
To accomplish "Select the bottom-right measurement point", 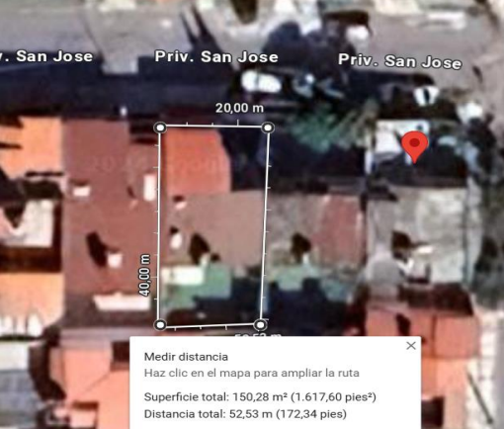I will point(260,325).
